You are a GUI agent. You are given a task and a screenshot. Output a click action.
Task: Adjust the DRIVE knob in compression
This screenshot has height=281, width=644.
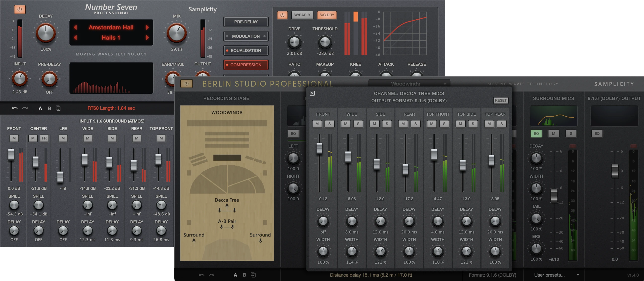(294, 42)
